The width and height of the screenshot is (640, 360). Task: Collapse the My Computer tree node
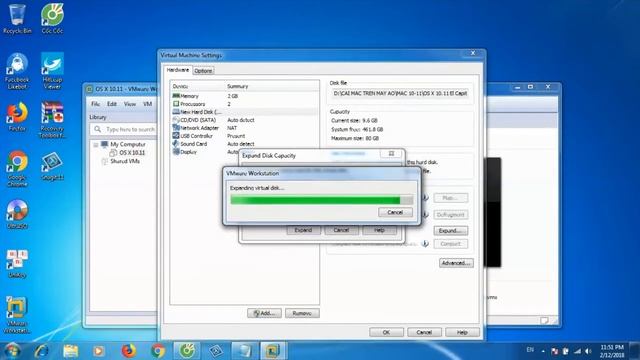(x=96, y=144)
